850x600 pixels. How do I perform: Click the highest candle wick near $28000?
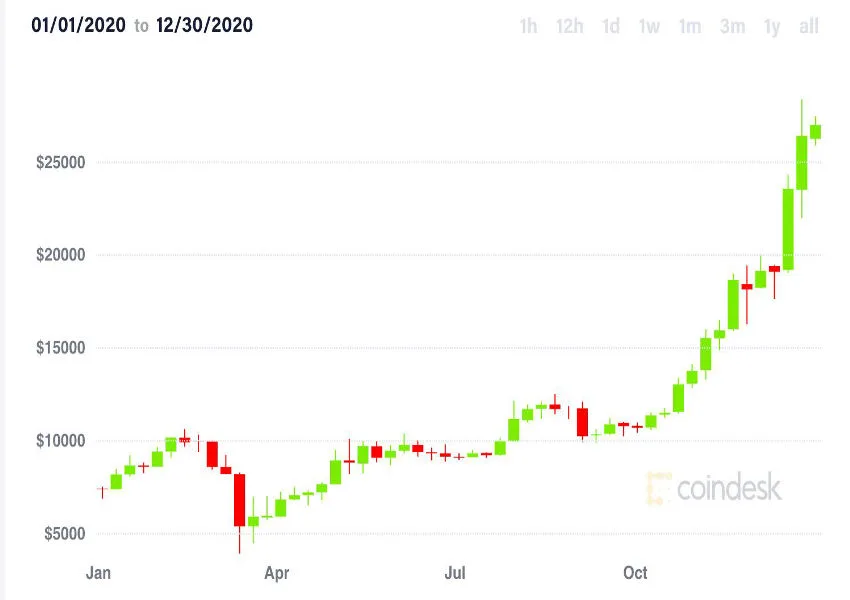click(x=801, y=105)
